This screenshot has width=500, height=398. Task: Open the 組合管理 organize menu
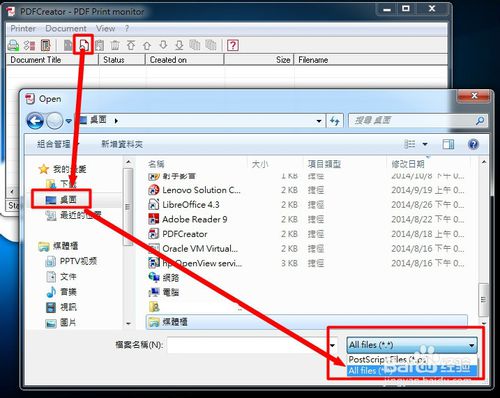point(58,144)
